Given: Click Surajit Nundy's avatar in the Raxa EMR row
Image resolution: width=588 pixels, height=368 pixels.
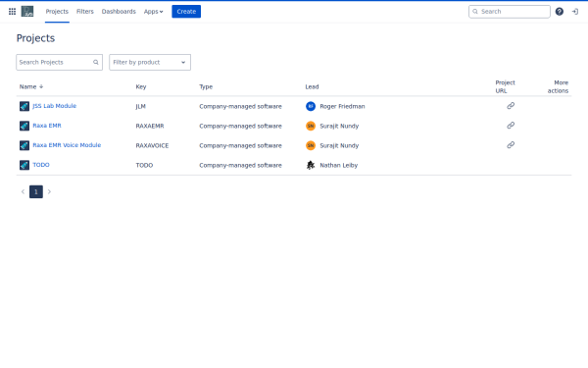Looking at the screenshot, I should (311, 126).
